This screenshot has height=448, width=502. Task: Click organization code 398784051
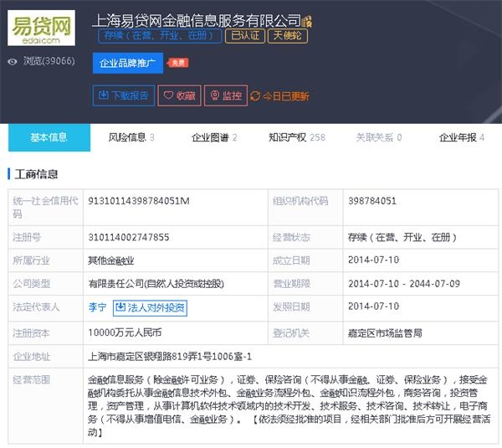[372, 201]
